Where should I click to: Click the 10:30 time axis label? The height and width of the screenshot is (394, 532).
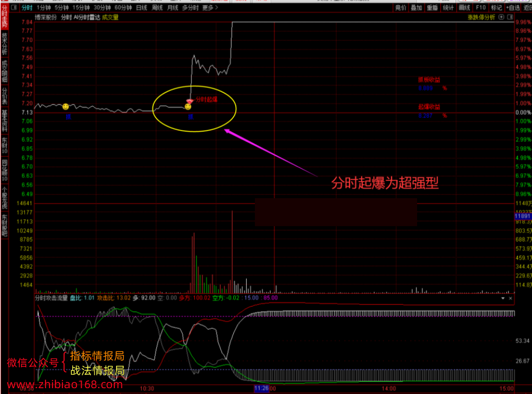(x=147, y=389)
